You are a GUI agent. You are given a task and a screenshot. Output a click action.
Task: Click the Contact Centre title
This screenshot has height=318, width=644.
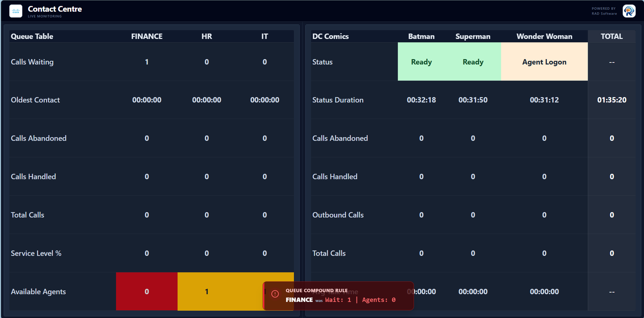(x=55, y=9)
